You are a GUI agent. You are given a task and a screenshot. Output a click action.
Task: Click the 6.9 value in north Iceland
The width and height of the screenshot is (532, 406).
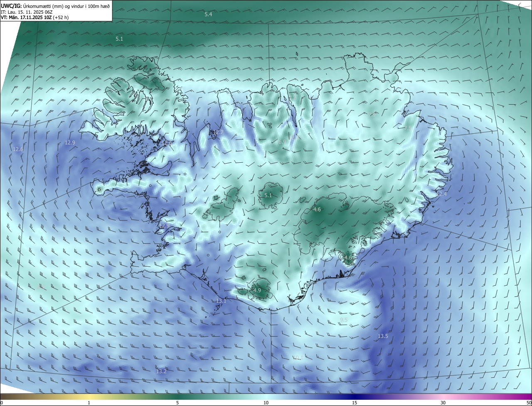(282, 142)
